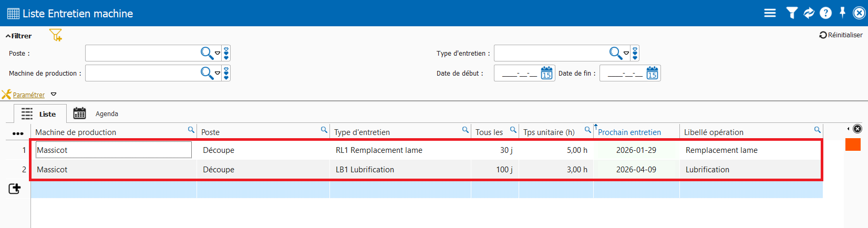
Task: Click the add filter funnel icon
Action: 56,35
